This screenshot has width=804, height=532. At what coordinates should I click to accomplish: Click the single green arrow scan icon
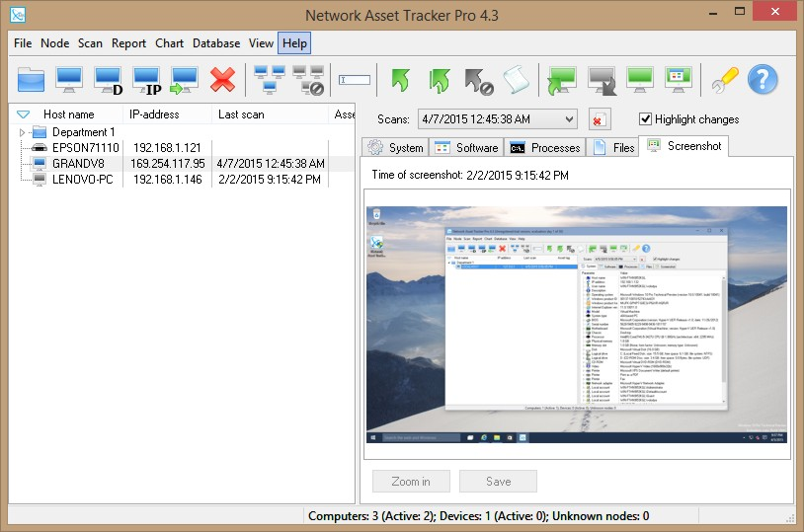(x=400, y=80)
